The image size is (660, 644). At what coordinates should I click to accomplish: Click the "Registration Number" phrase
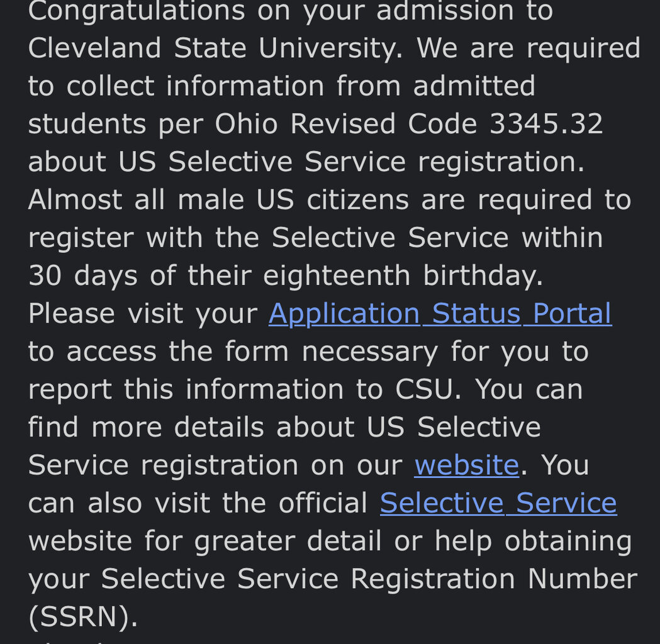(x=494, y=579)
